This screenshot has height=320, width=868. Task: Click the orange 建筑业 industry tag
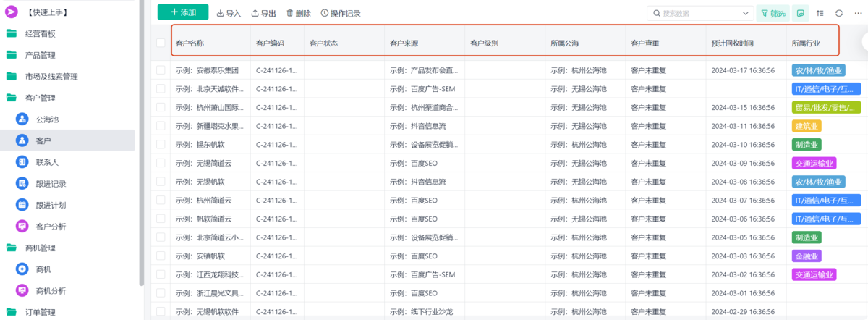[807, 126]
